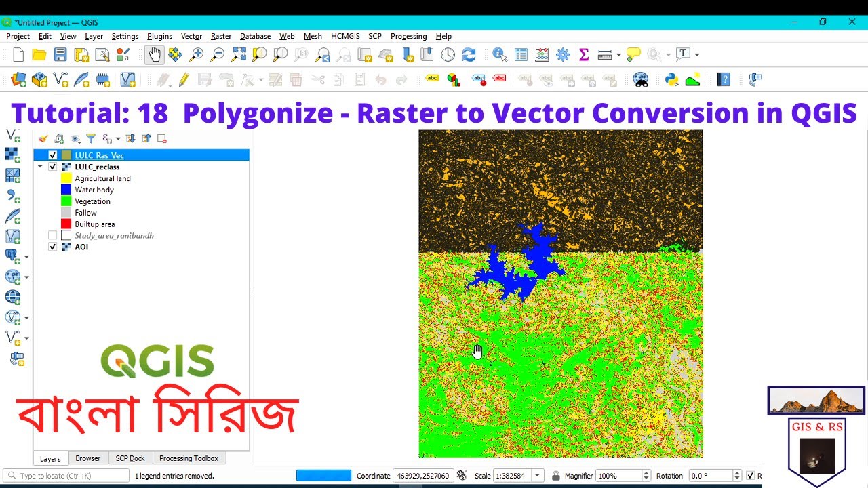This screenshot has height=488, width=868.
Task: Click the Water body blue swatch
Action: click(x=66, y=190)
